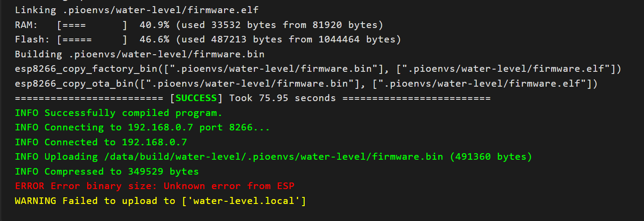Click the RAM usage progress bar
This screenshot has width=644, height=221.
[92, 25]
